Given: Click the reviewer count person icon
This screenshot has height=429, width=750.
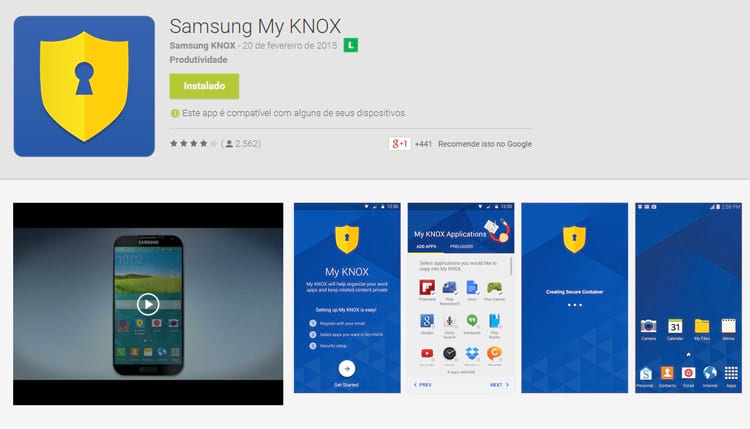Looking at the screenshot, I should [x=229, y=143].
